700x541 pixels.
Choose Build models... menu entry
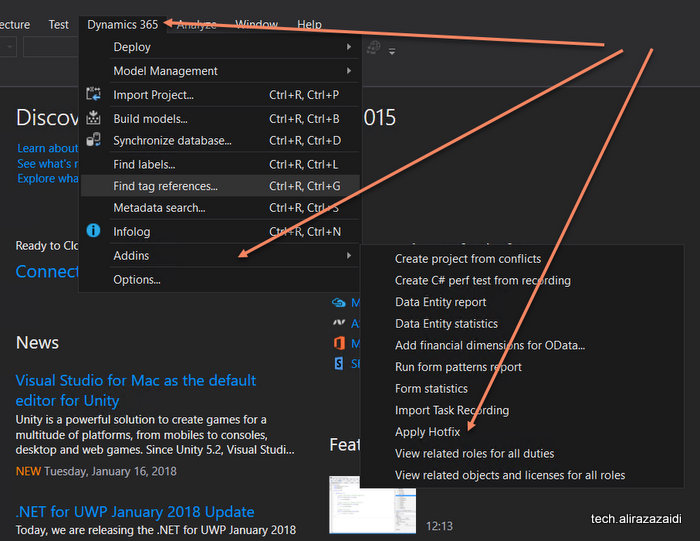(x=220, y=119)
